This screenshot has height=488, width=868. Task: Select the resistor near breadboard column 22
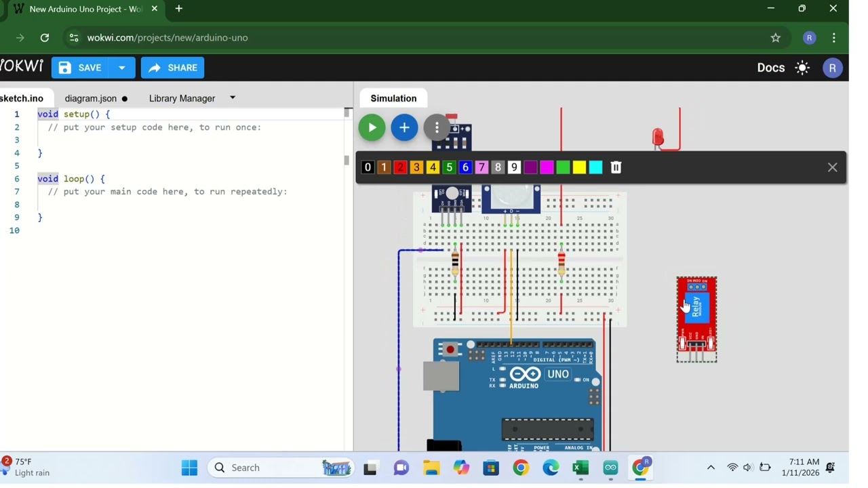pos(561,262)
